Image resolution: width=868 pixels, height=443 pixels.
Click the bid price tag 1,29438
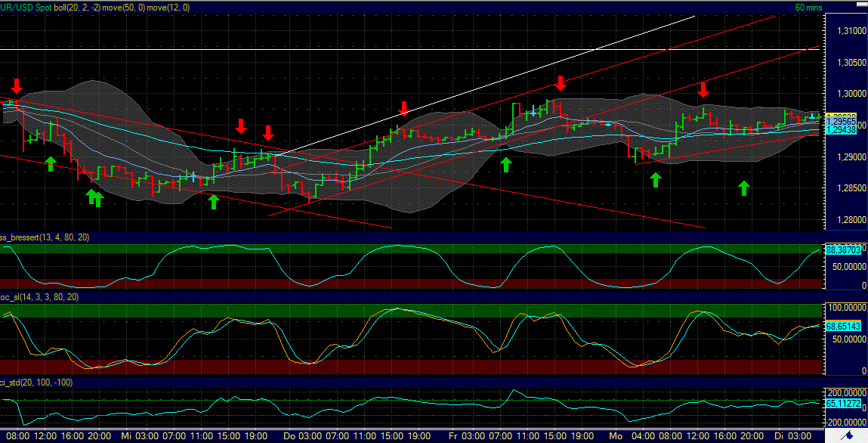841,129
